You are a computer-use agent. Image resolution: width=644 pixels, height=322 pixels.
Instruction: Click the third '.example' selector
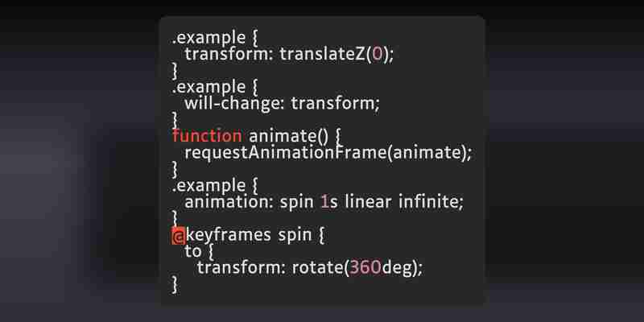click(208, 186)
